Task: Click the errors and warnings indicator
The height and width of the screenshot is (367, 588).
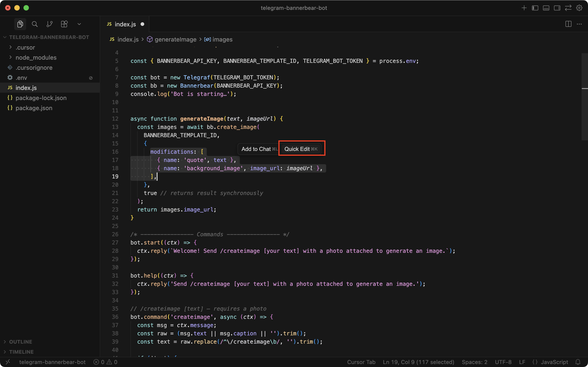Action: [105, 362]
